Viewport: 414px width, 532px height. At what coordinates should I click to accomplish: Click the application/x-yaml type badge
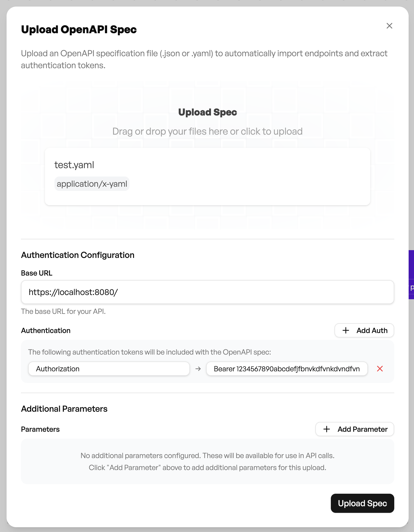pyautogui.click(x=92, y=184)
